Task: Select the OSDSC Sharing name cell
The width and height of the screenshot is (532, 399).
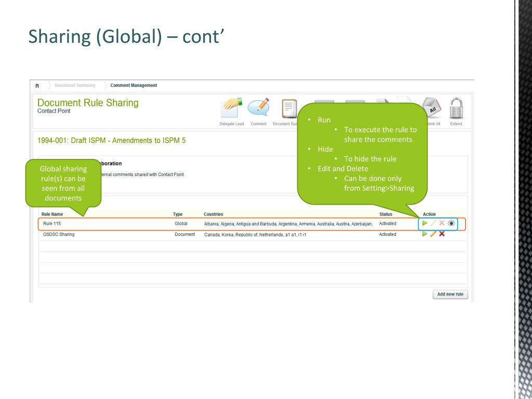Action: point(59,234)
